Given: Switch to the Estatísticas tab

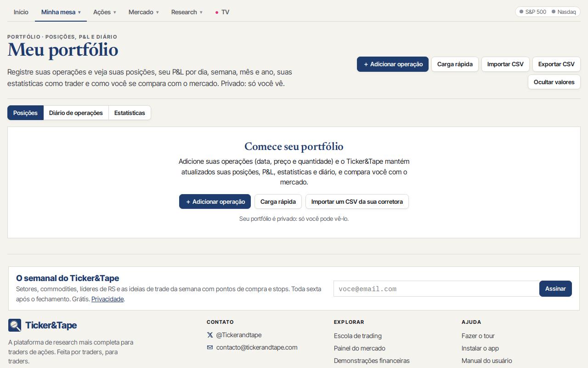Looking at the screenshot, I should click(x=130, y=113).
